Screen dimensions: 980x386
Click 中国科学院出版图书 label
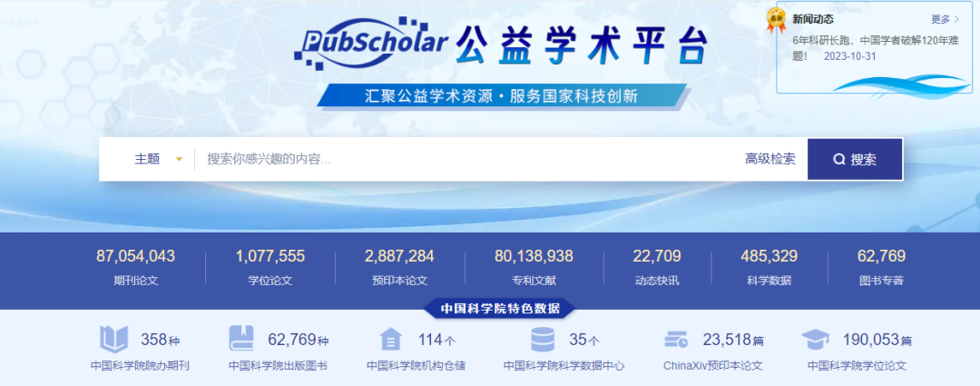click(279, 366)
